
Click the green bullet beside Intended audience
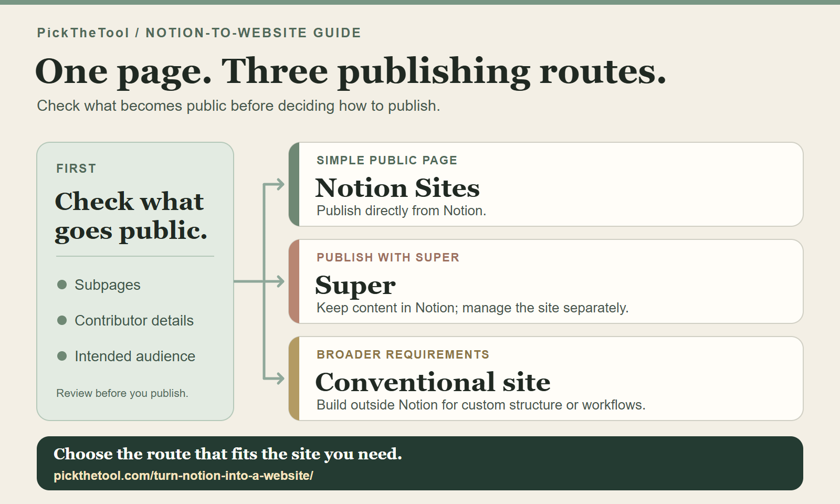click(x=62, y=356)
